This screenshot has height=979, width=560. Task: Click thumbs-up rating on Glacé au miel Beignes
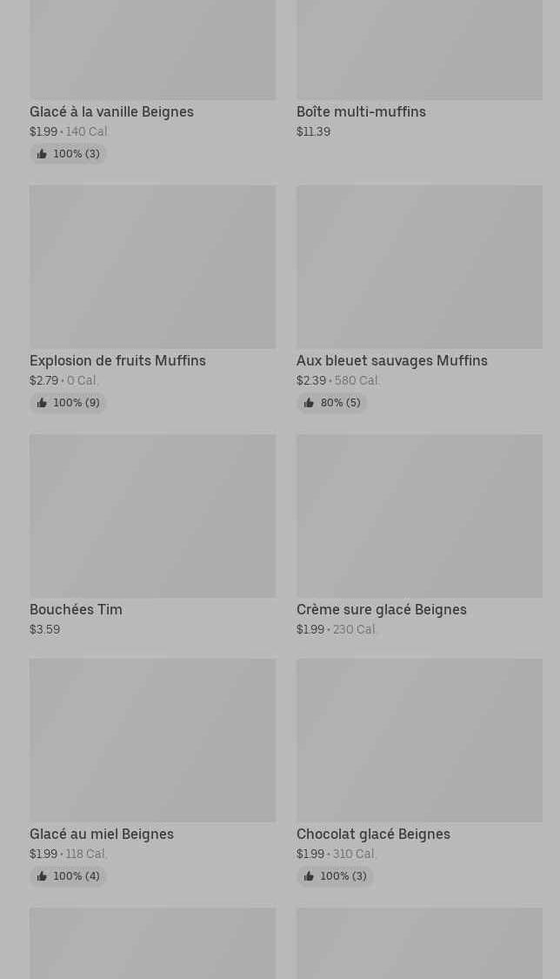point(68,876)
